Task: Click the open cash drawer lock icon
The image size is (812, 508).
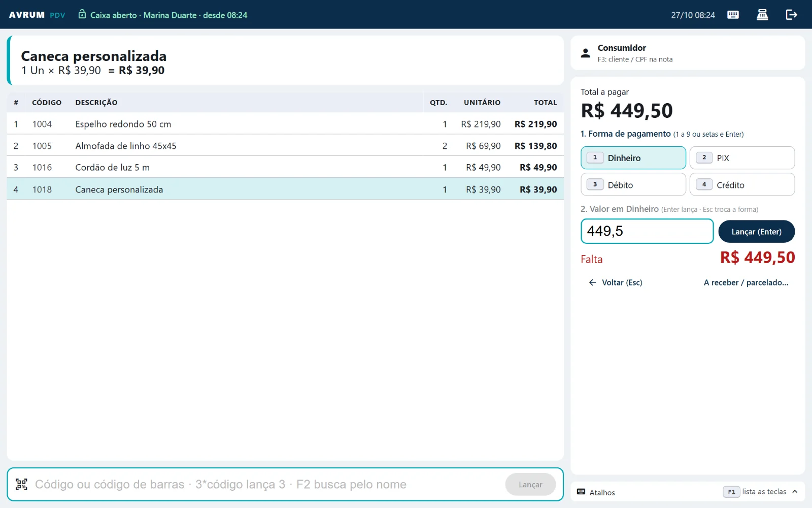Action: click(x=82, y=14)
